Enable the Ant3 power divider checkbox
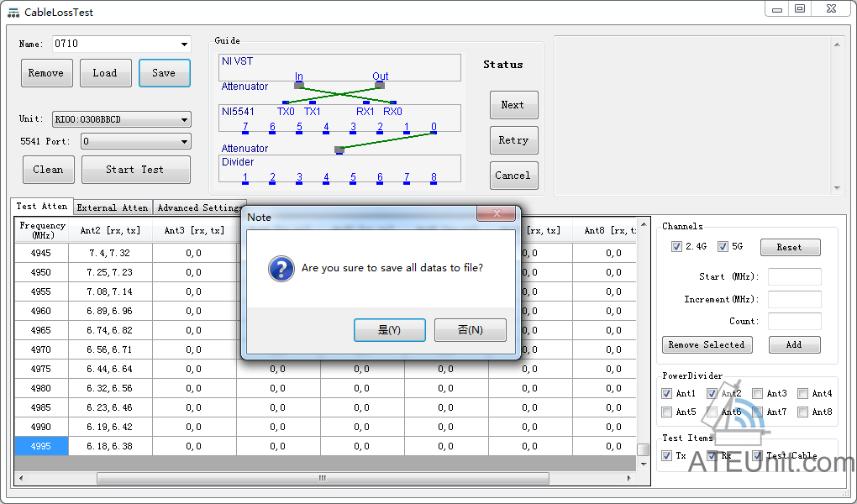The height and width of the screenshot is (504, 857). [x=758, y=393]
